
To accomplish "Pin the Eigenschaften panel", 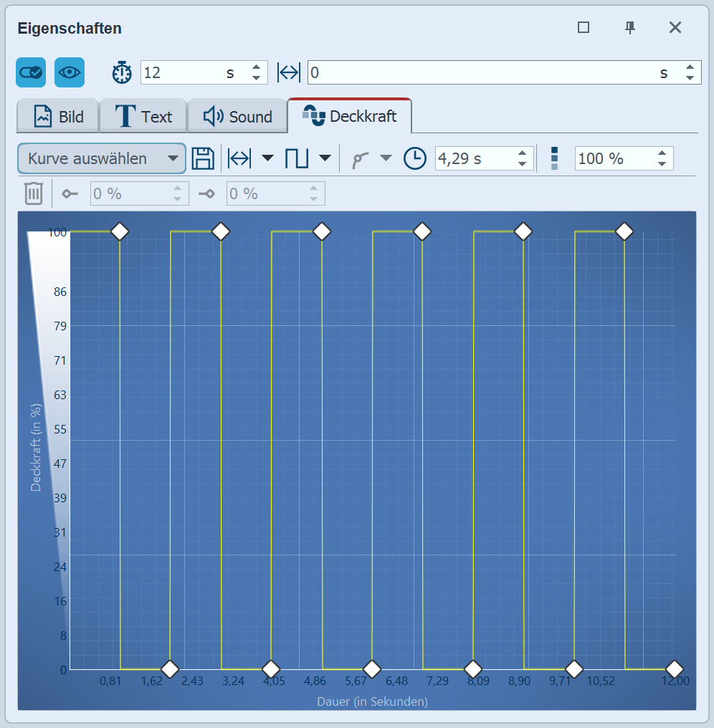I will (630, 28).
